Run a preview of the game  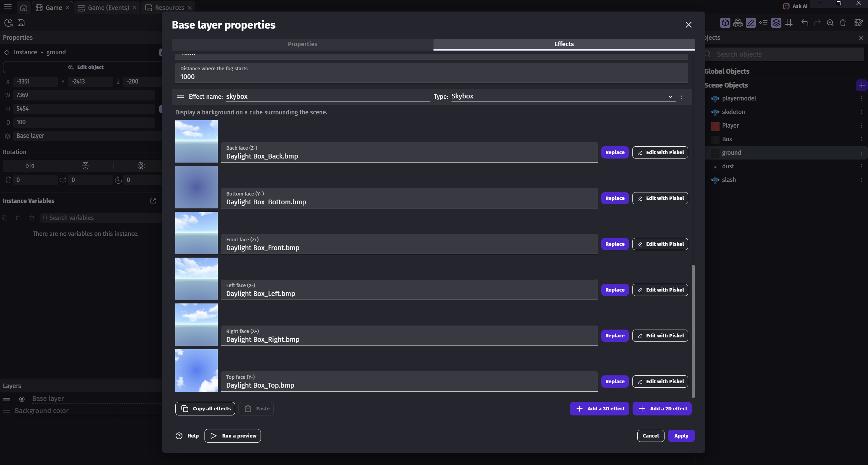click(232, 435)
